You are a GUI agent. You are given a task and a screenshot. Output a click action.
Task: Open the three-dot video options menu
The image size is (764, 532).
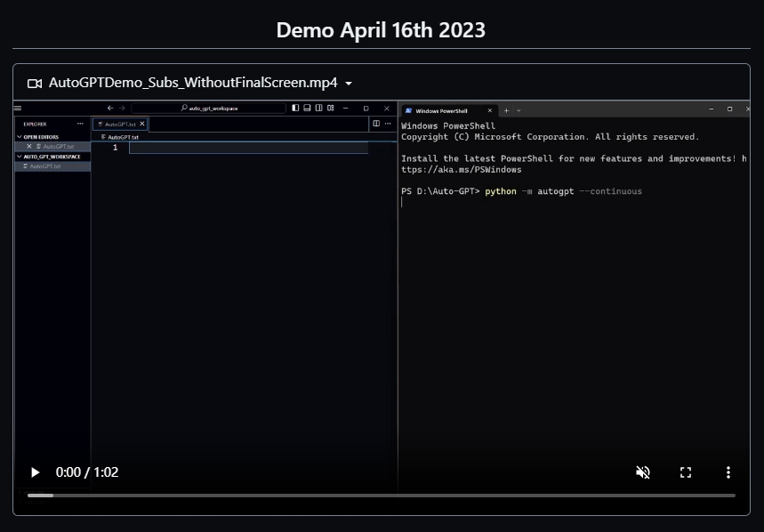click(x=728, y=472)
